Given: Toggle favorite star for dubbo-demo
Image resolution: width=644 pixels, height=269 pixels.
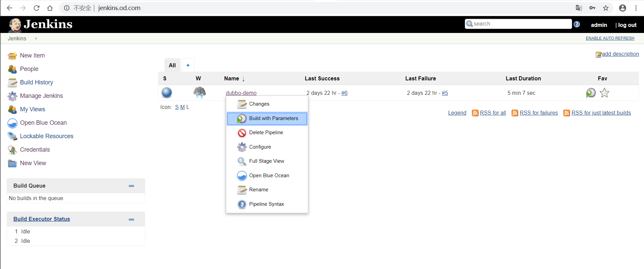Looking at the screenshot, I should (x=604, y=93).
